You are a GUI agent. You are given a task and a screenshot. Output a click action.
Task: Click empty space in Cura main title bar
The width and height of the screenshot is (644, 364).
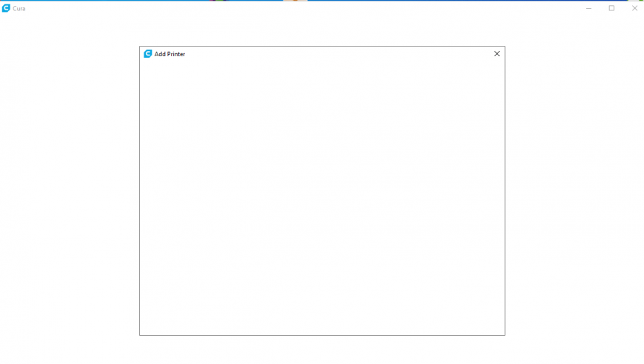click(x=304, y=8)
